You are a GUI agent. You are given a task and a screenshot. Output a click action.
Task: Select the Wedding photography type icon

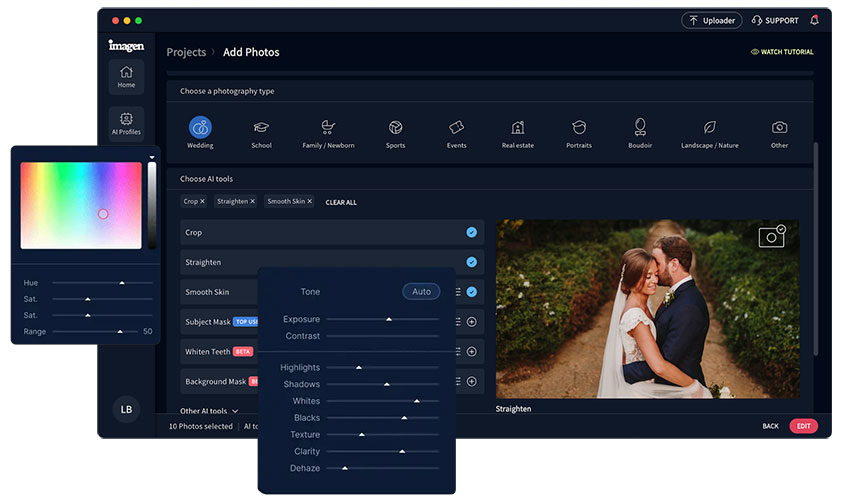pos(200,128)
